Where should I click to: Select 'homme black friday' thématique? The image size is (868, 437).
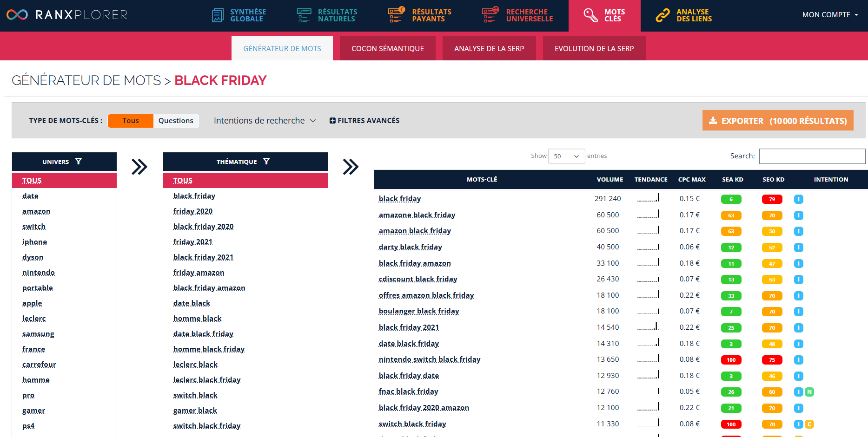pos(209,349)
